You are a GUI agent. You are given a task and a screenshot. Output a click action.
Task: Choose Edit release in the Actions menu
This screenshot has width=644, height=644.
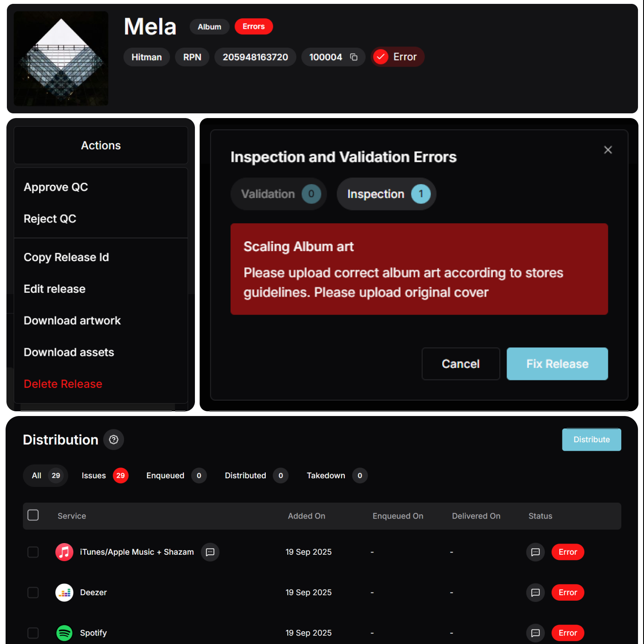point(54,289)
